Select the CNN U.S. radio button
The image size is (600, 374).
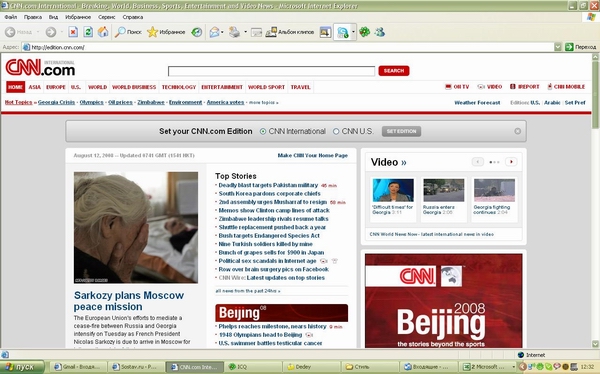pos(336,131)
